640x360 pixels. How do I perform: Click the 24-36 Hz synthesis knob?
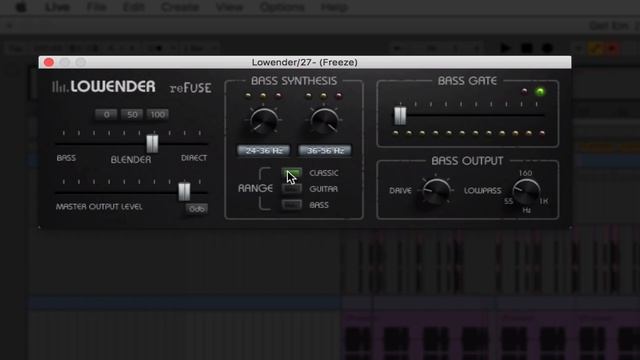pyautogui.click(x=264, y=122)
